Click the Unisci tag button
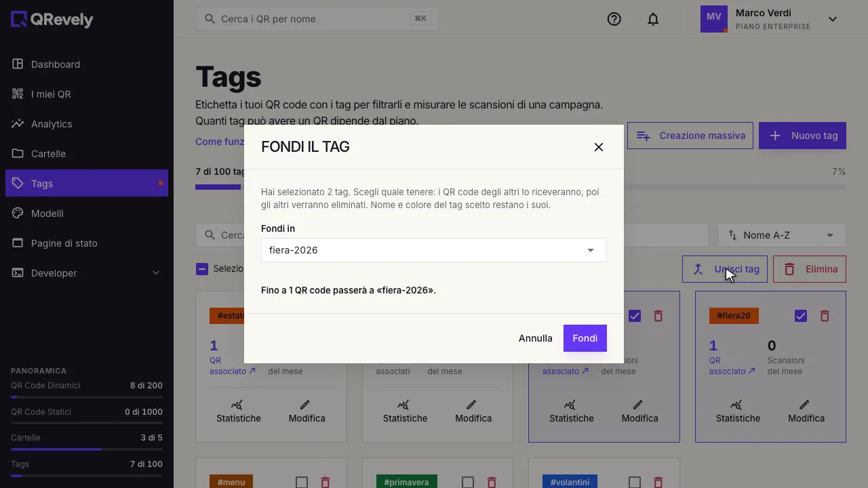Screen dimensions: 868x488 [x=725, y=269]
